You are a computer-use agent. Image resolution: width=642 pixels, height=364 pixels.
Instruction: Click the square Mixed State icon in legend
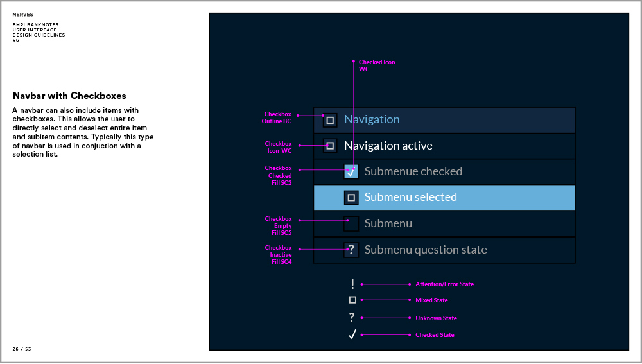click(352, 300)
